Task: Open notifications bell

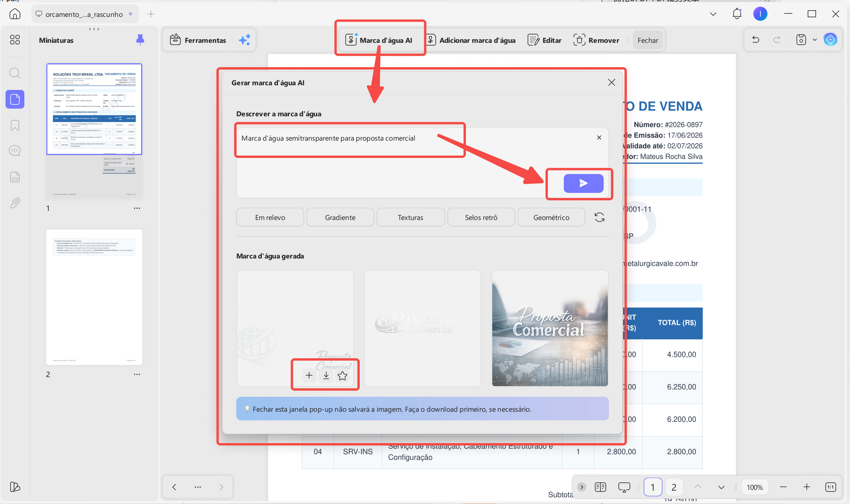Action: (737, 14)
